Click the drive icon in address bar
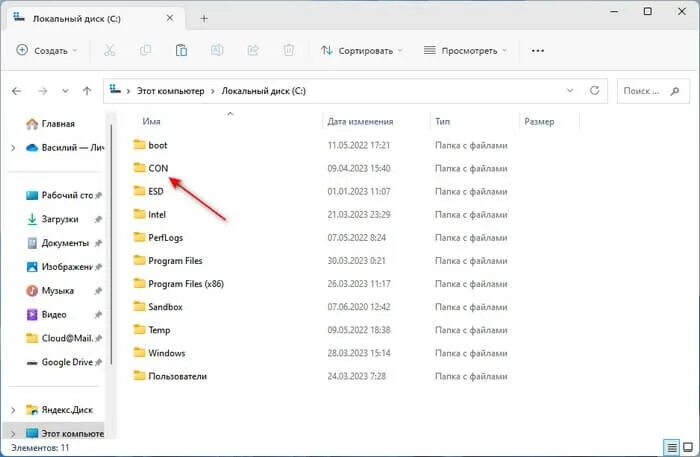The image size is (700, 457). coord(115,90)
